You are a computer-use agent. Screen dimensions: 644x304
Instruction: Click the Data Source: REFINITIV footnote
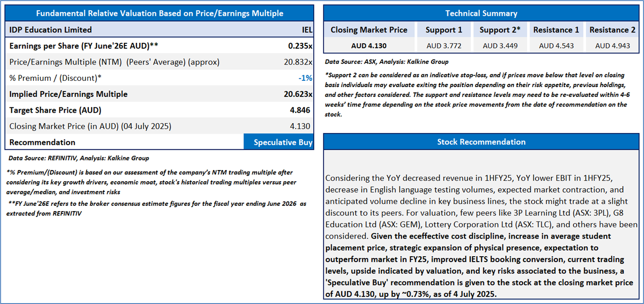point(79,158)
